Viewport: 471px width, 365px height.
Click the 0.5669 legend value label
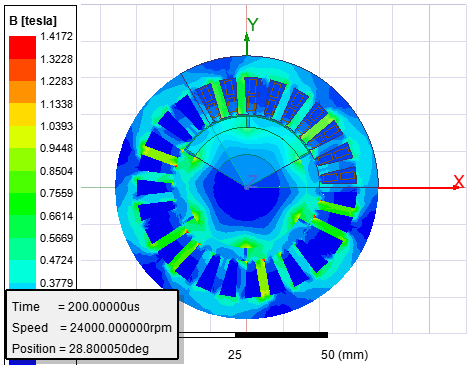[56, 238]
